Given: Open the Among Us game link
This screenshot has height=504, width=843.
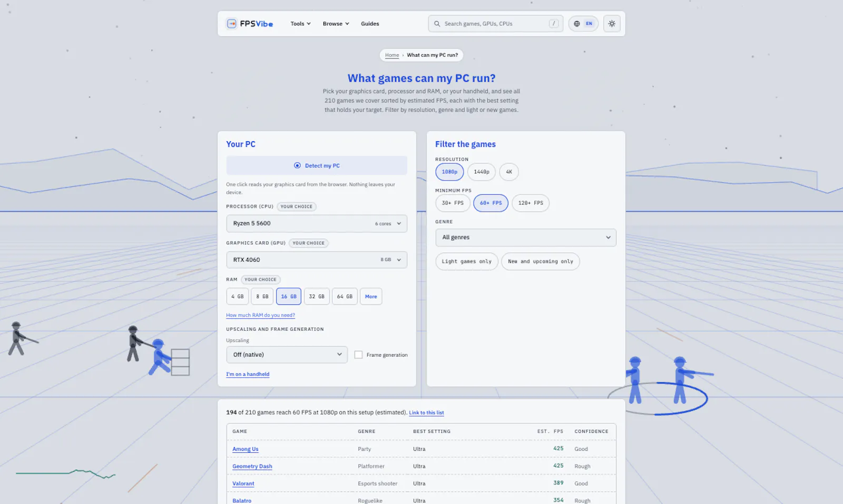Looking at the screenshot, I should [246, 449].
